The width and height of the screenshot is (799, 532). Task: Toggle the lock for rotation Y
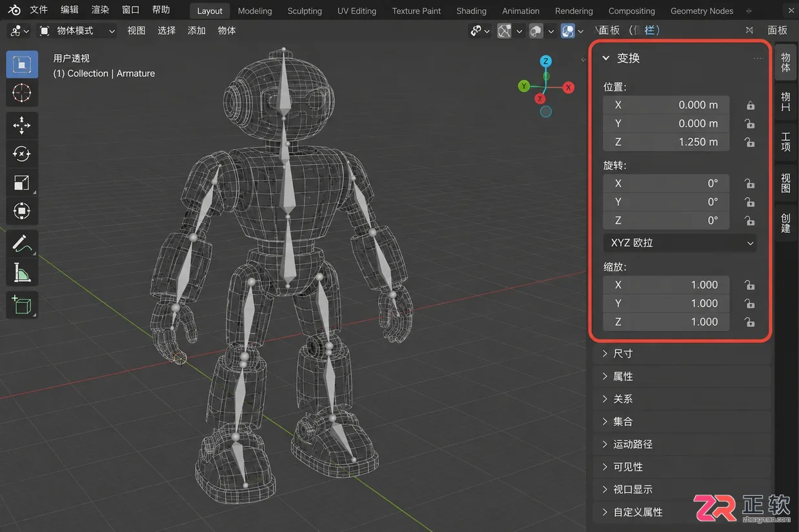tap(750, 202)
